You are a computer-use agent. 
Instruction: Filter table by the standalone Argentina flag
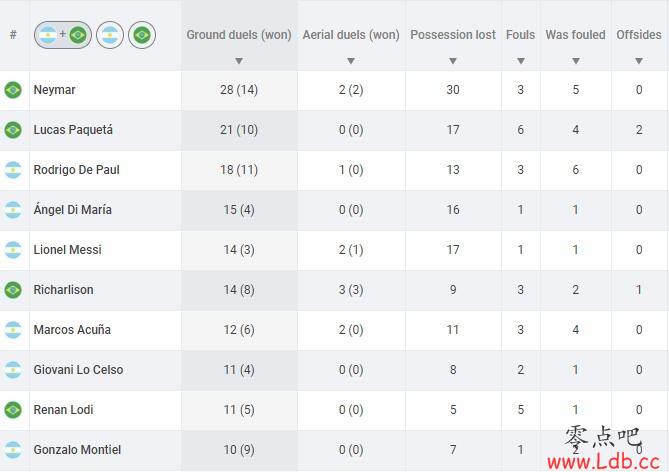[x=110, y=35]
